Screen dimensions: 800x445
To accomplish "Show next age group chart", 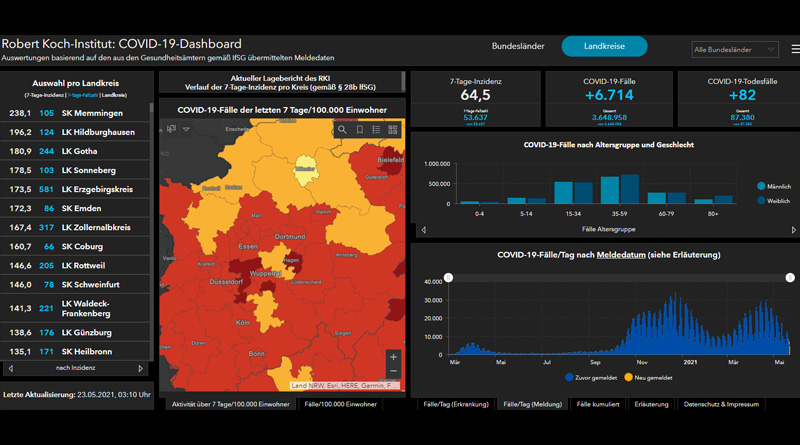I will pos(793,230).
